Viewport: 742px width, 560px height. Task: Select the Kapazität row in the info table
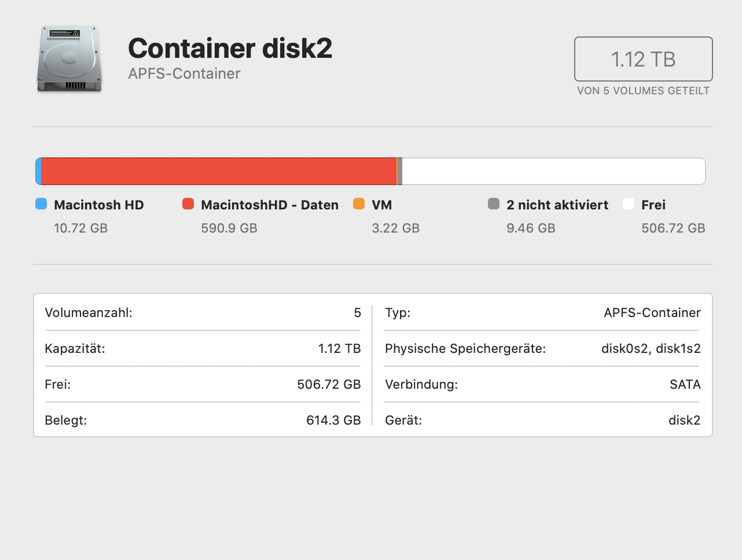tap(203, 349)
